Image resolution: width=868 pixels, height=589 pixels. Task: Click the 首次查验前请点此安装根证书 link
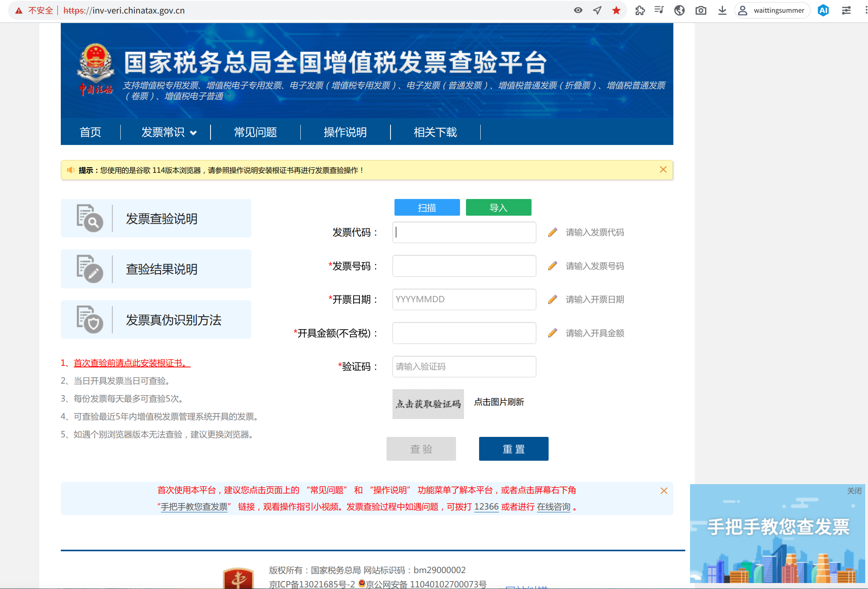tap(132, 363)
